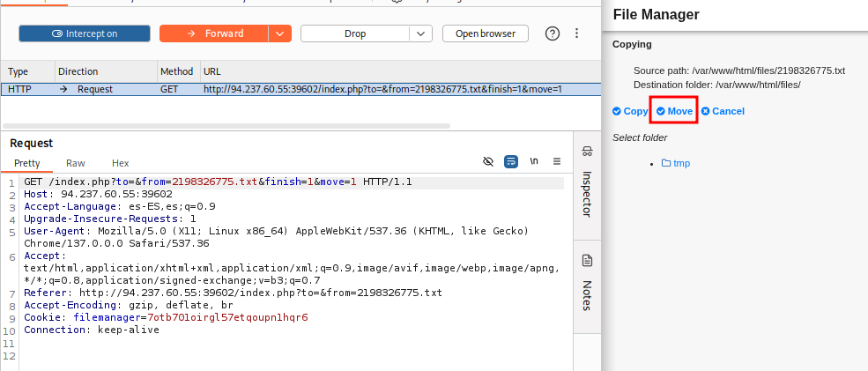Toggle line wrap icon in Request panel
Viewport: 868px width, 371px height.
point(511,161)
